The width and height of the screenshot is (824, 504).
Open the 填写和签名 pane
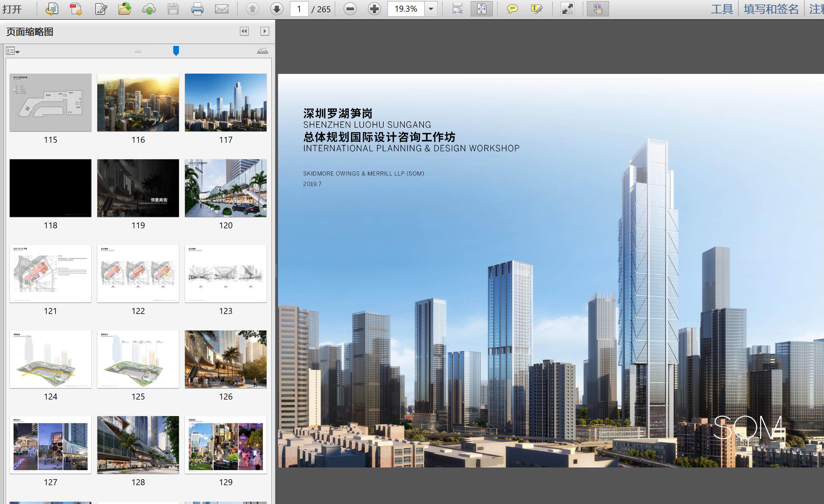pos(771,9)
